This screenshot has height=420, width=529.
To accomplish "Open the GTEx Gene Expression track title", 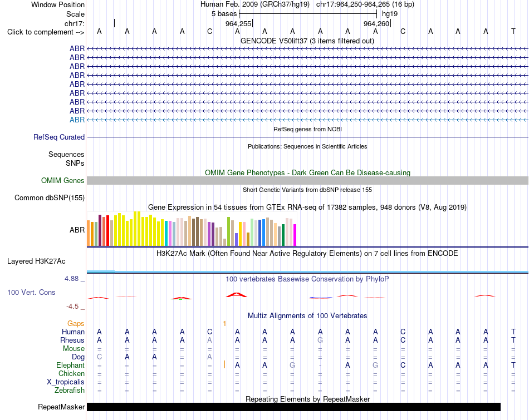I will (307, 207).
